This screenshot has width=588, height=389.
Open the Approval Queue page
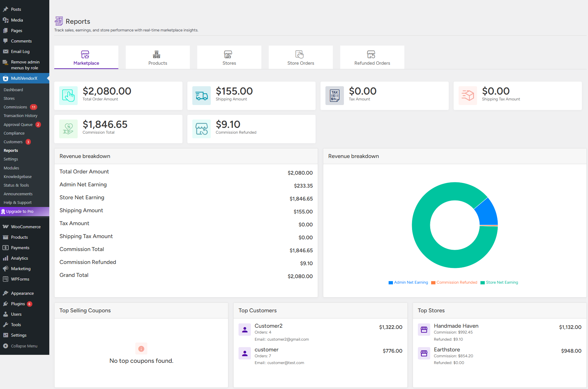tap(18, 125)
